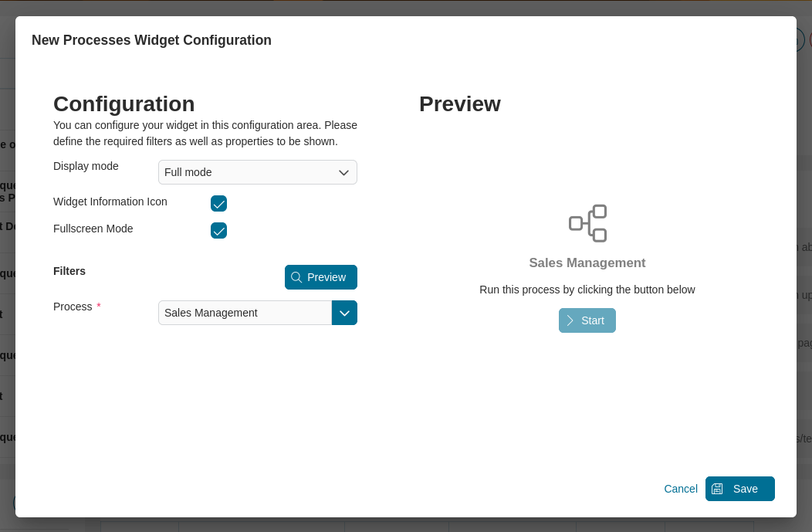Click the Preview button under Filters

tap(320, 276)
